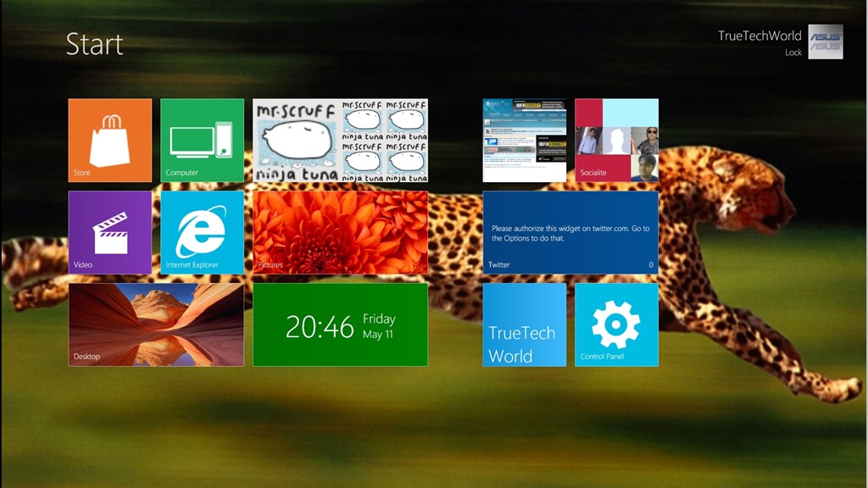
Task: Click the Friday May 11 date text
Action: pyautogui.click(x=379, y=326)
